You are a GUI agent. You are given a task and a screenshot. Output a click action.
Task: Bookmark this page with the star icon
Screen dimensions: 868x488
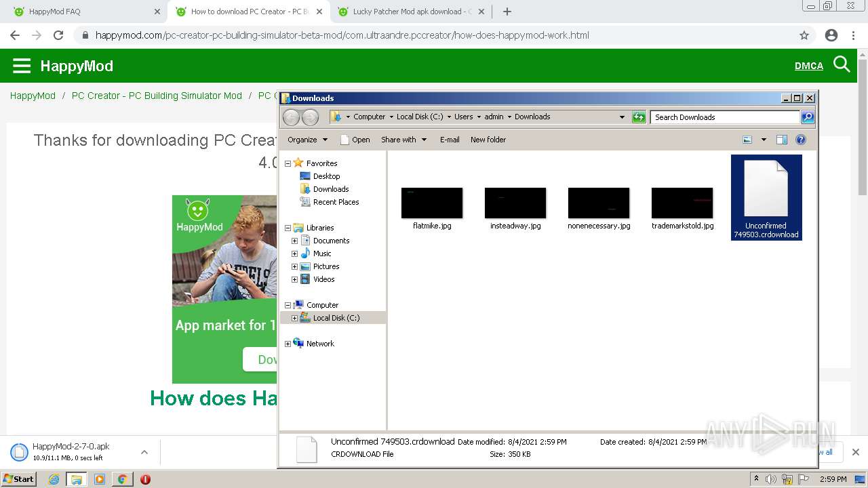pos(804,35)
